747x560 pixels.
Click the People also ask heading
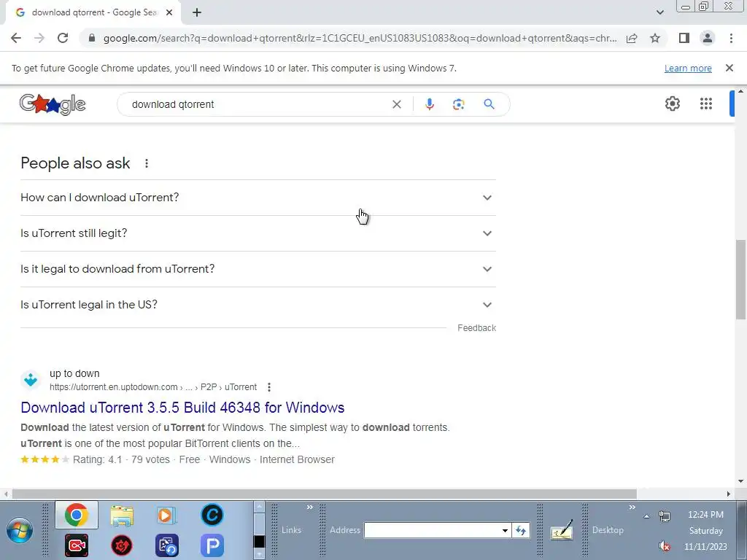tap(75, 163)
